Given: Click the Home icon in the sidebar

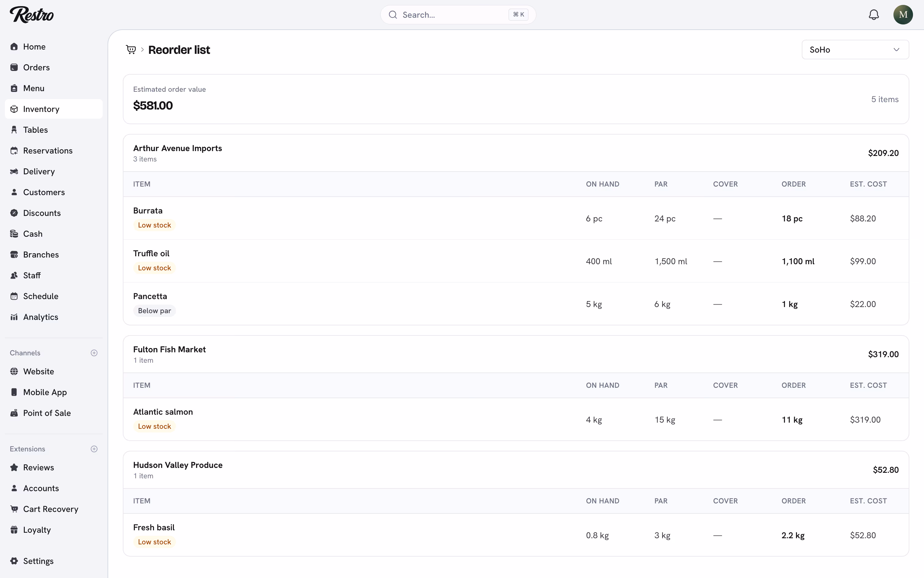Looking at the screenshot, I should (14, 46).
